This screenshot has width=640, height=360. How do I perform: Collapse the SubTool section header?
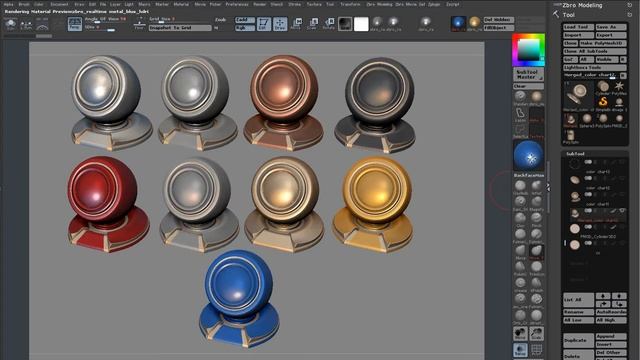tap(575, 154)
